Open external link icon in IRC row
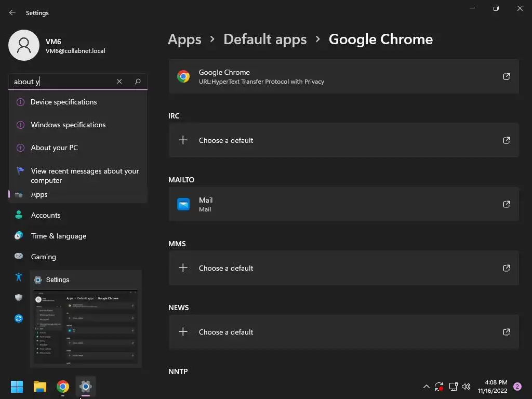Viewport: 532px width, 399px height. click(506, 140)
